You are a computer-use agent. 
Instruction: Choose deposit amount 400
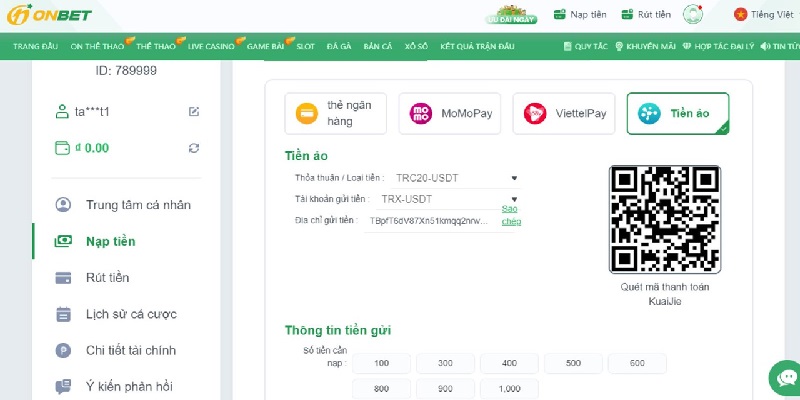click(509, 363)
